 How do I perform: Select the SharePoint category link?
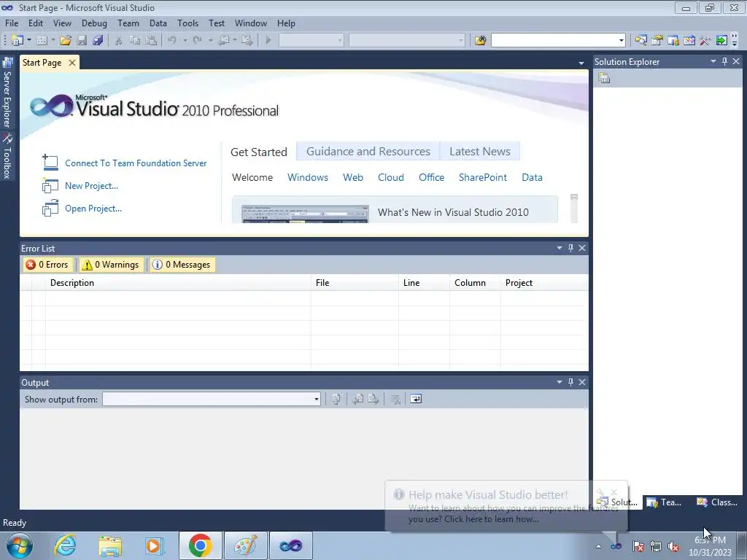(483, 178)
